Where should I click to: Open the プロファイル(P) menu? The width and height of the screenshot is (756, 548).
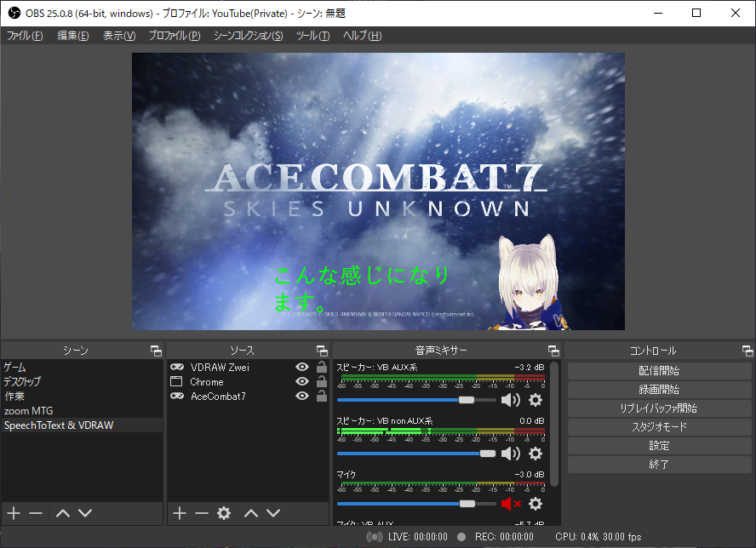(x=175, y=36)
